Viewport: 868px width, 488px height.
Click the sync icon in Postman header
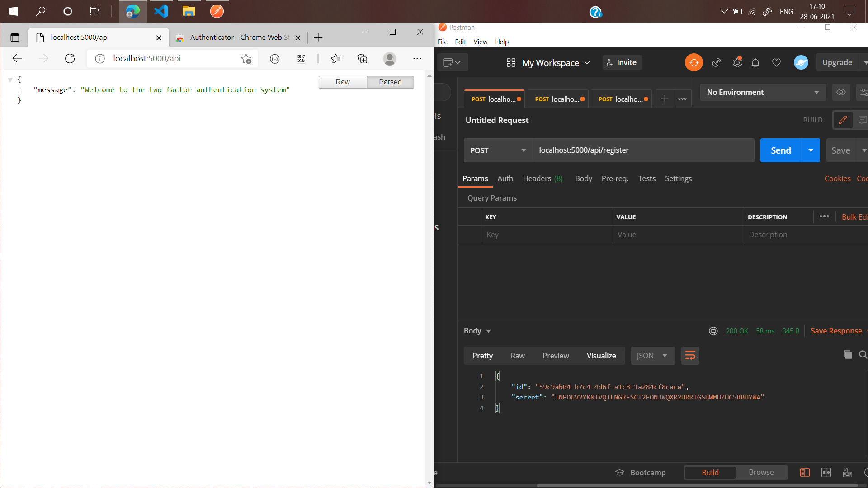pos(694,62)
